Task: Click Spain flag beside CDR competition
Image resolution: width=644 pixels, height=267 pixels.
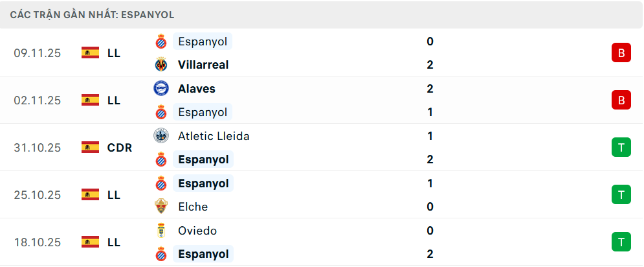Action: [90, 147]
